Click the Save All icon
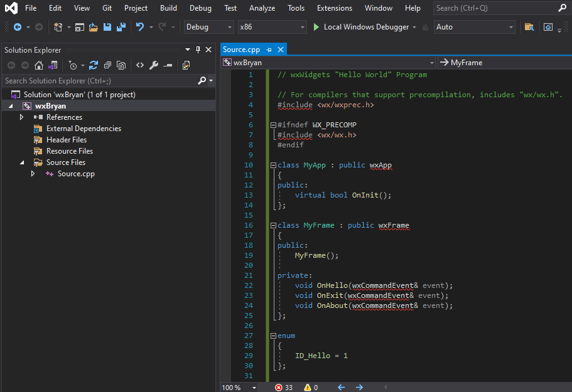The width and height of the screenshot is (572, 392). [x=121, y=27]
